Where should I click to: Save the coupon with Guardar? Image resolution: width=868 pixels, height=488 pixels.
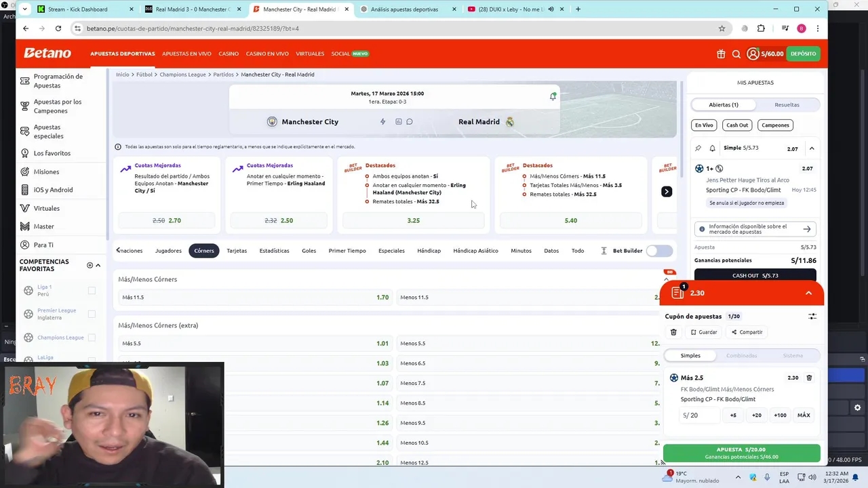(x=704, y=332)
